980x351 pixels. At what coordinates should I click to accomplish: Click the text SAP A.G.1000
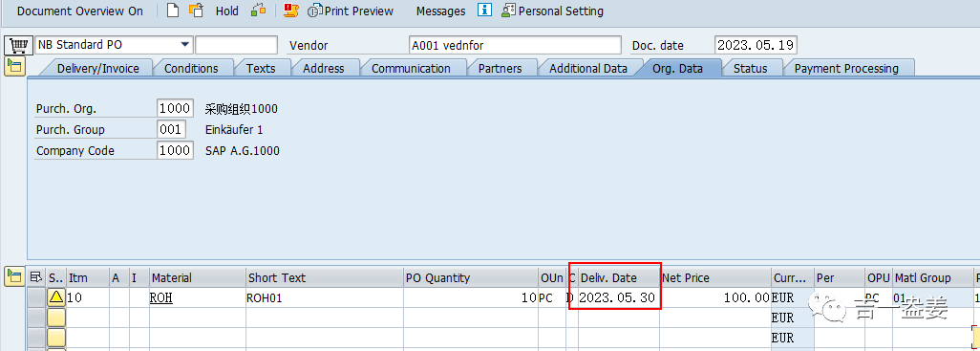point(242,151)
